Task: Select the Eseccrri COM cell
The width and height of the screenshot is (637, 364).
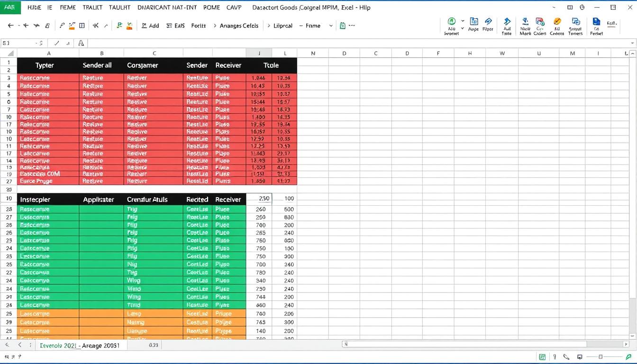Action: pyautogui.click(x=48, y=174)
